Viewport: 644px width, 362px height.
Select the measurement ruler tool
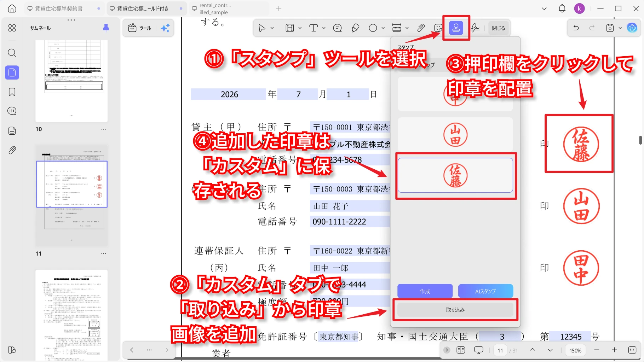point(397,28)
